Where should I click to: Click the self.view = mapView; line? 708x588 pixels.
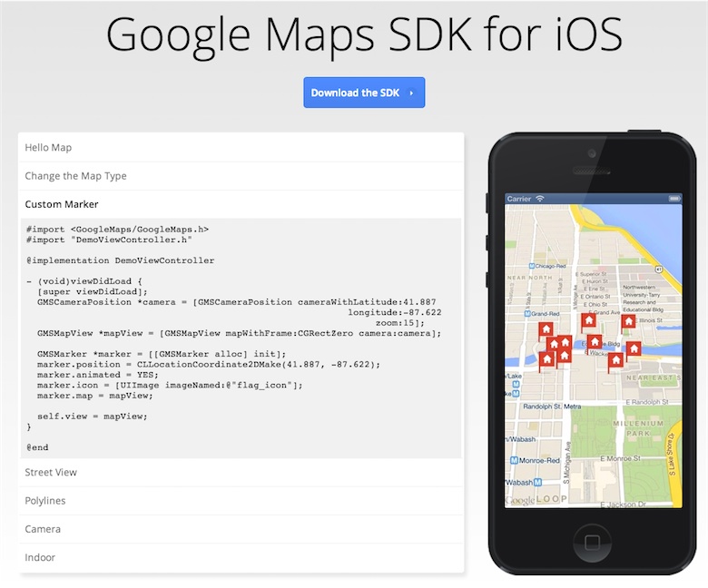pos(92,416)
